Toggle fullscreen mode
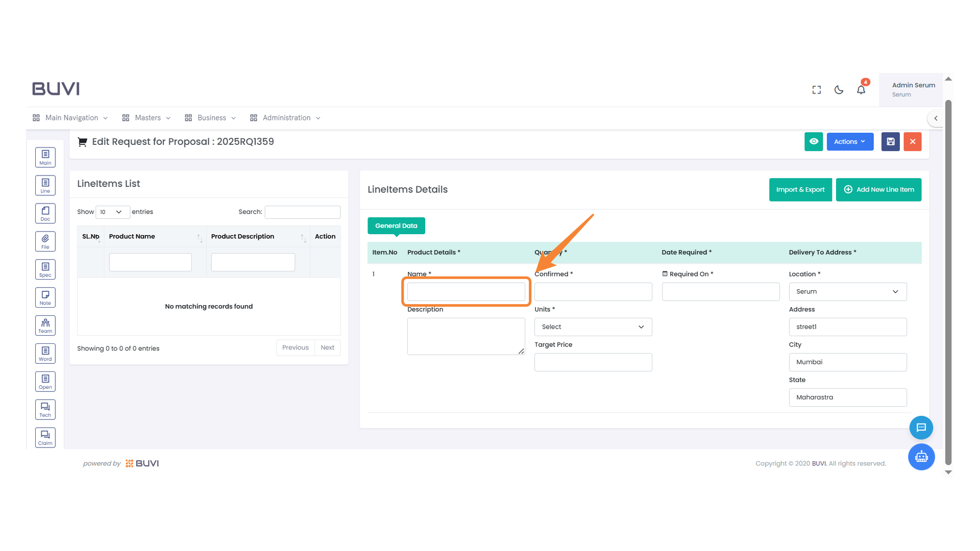 [816, 89]
